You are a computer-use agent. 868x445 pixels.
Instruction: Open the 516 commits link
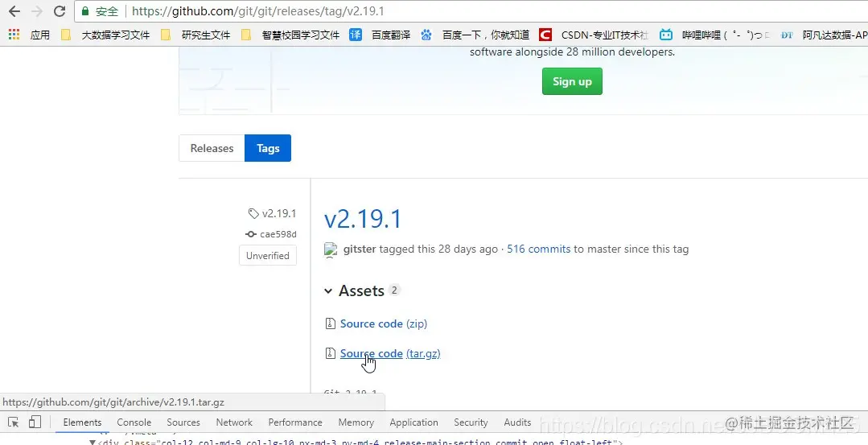(539, 249)
